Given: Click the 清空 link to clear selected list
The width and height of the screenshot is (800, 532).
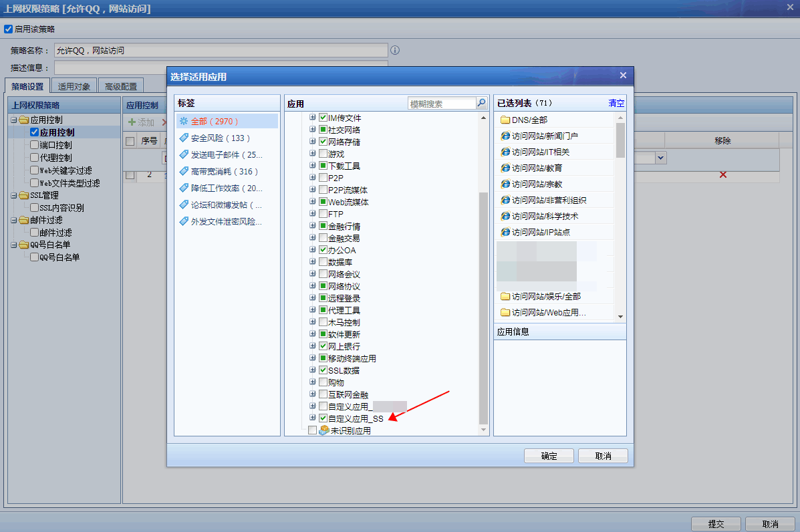Looking at the screenshot, I should pos(616,104).
